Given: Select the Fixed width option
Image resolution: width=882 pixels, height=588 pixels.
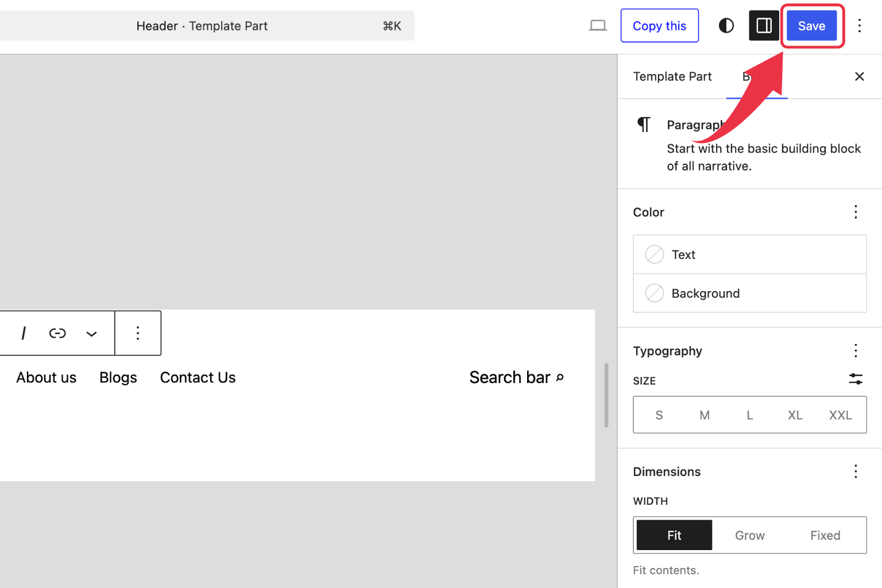Looking at the screenshot, I should click(x=825, y=535).
